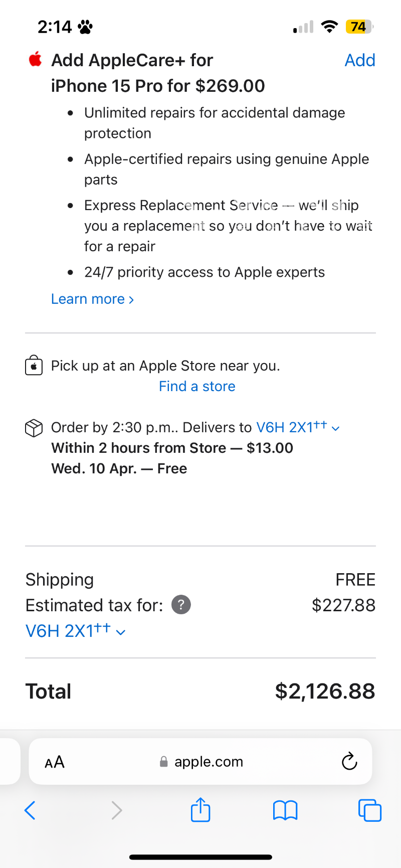Change estimated tax postal code V6H 2X1
Viewport: 401px width, 868px height.
click(x=75, y=631)
